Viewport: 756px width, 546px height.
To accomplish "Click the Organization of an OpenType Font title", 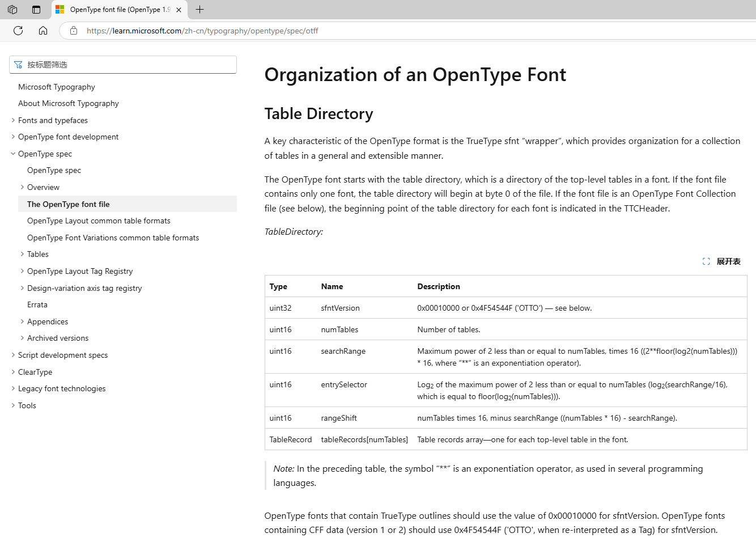I will pos(415,75).
